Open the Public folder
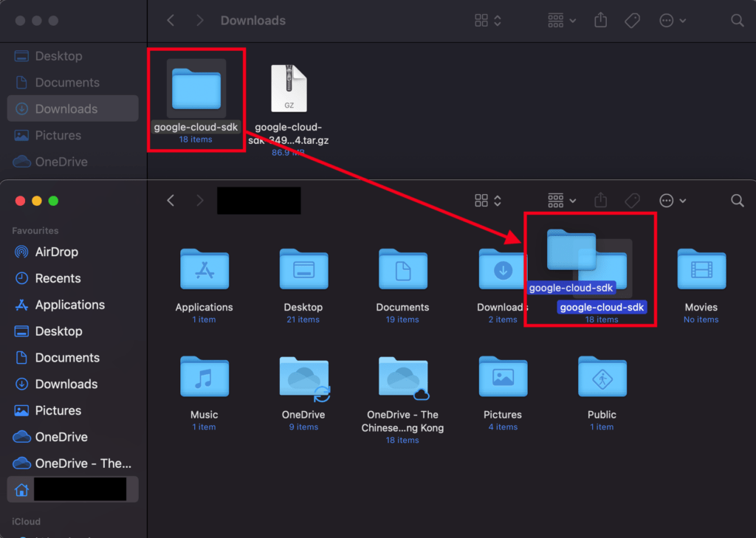This screenshot has height=538, width=756. pos(601,377)
